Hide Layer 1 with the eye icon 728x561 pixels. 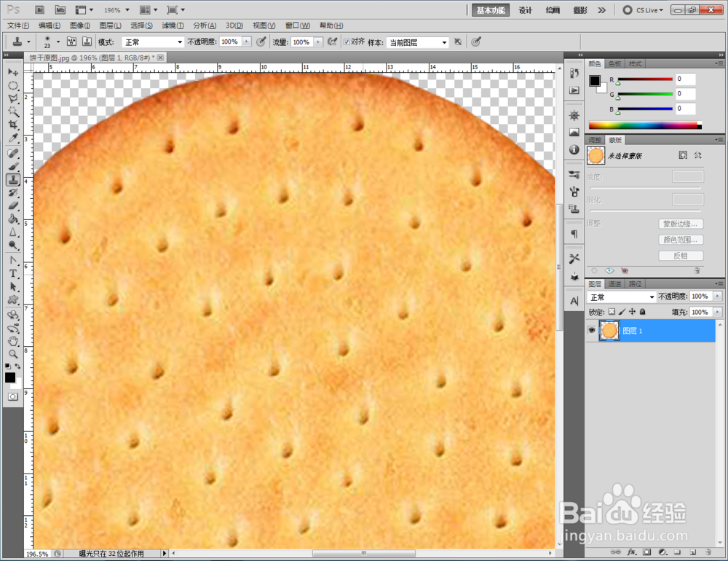coord(591,331)
